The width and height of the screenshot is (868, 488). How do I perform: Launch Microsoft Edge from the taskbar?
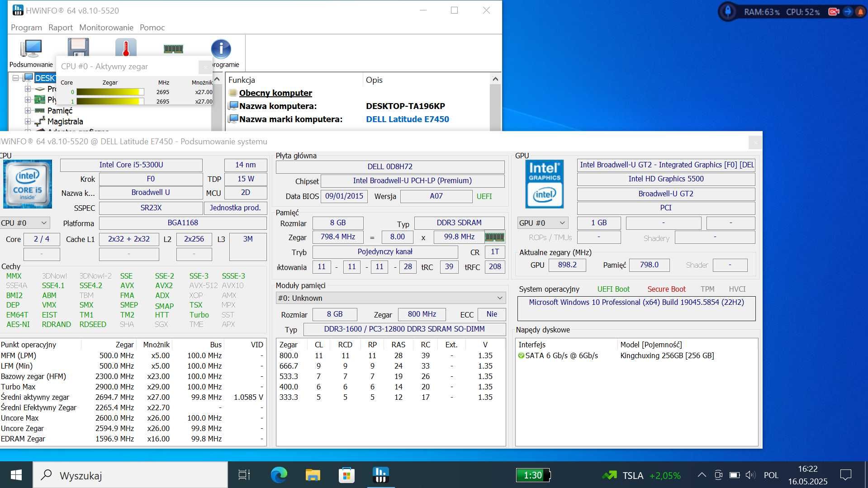[x=279, y=475]
